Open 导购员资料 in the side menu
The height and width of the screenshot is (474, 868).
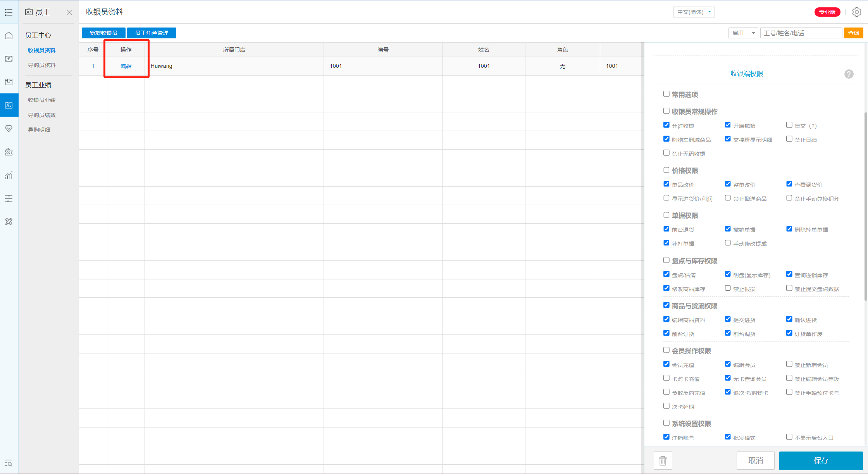tap(42, 65)
